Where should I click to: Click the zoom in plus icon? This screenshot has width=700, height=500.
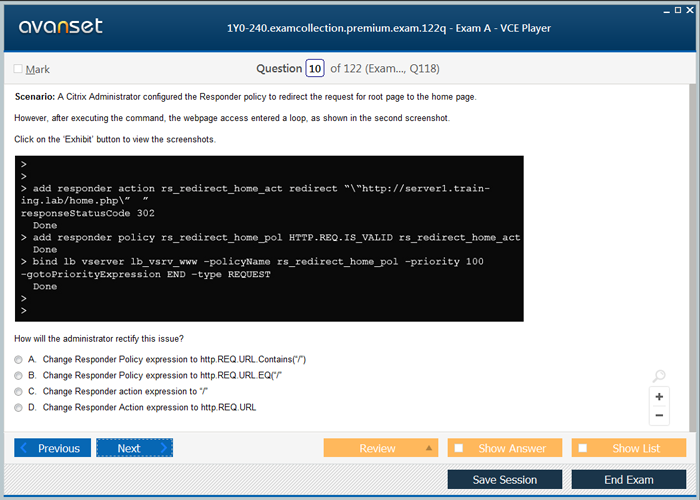(659, 396)
